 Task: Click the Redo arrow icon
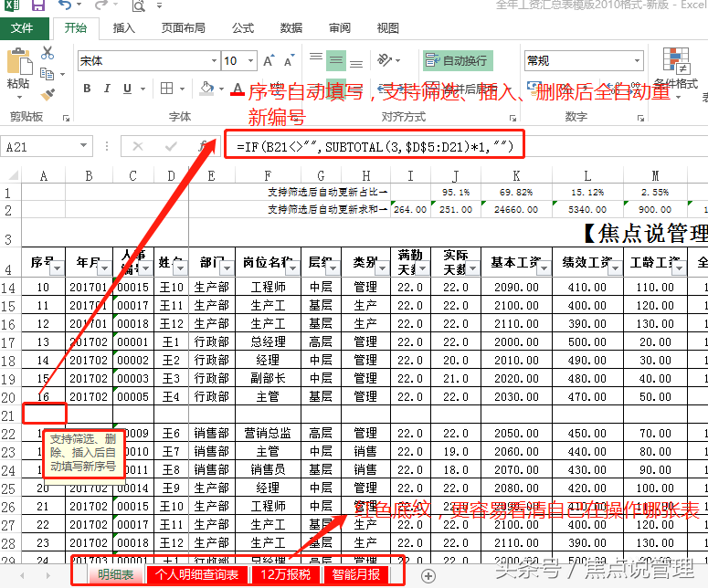(x=101, y=5)
